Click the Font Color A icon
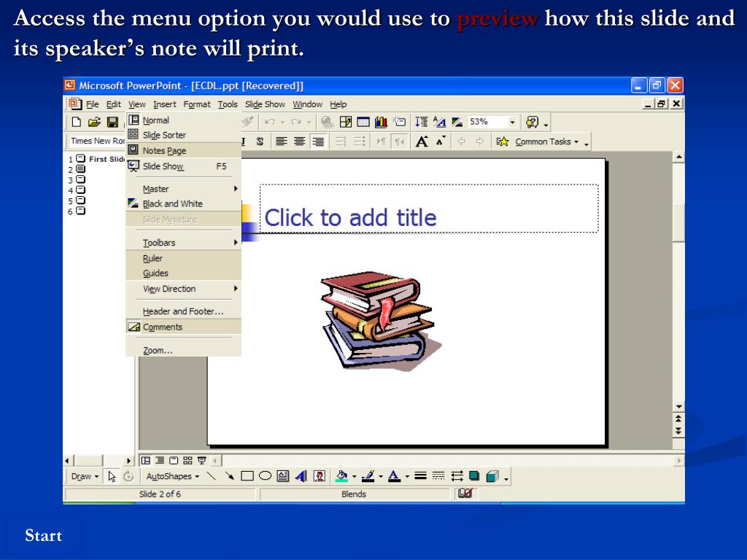This screenshot has width=747, height=560. click(x=394, y=475)
